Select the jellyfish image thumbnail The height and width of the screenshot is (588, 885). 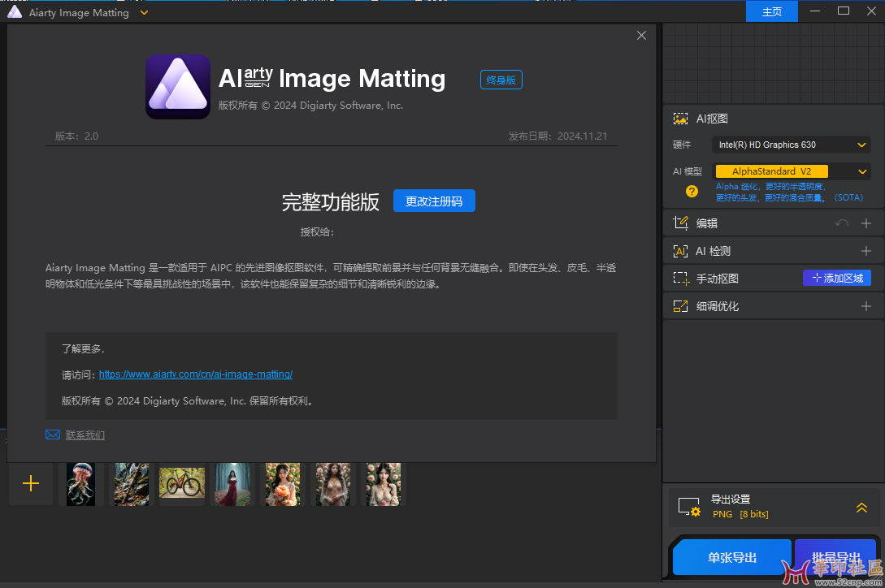pos(81,484)
